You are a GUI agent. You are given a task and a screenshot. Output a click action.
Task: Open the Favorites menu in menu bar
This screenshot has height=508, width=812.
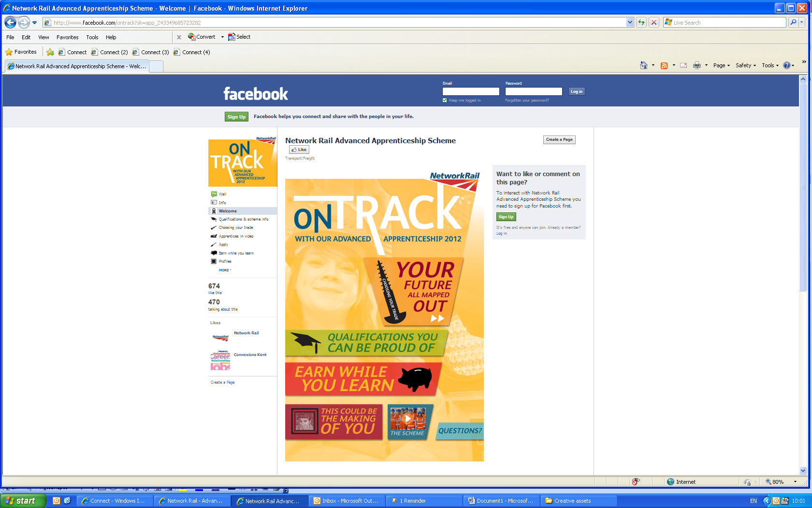pos(67,37)
